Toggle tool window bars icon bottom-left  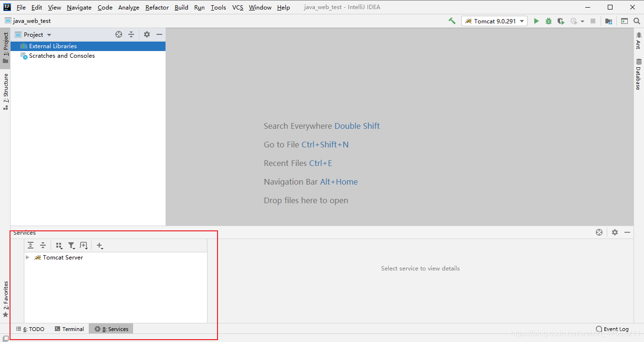[5, 338]
